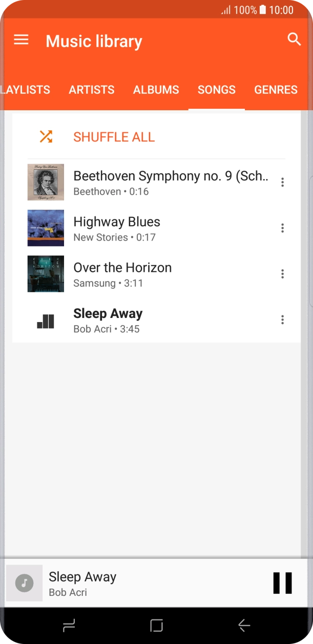Tap SHUFFLE ALL text to shuffle songs
Viewport: 313px width, 644px height.
click(x=114, y=137)
